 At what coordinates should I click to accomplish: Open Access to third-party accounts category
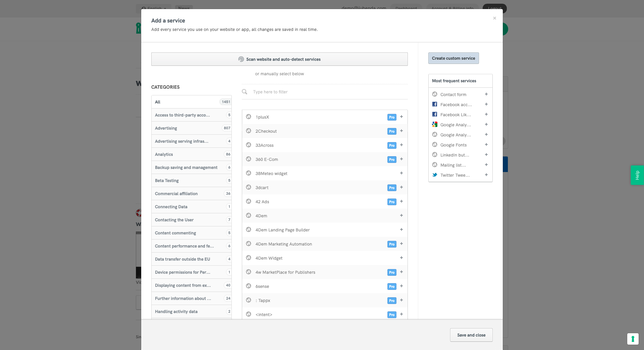coord(192,115)
